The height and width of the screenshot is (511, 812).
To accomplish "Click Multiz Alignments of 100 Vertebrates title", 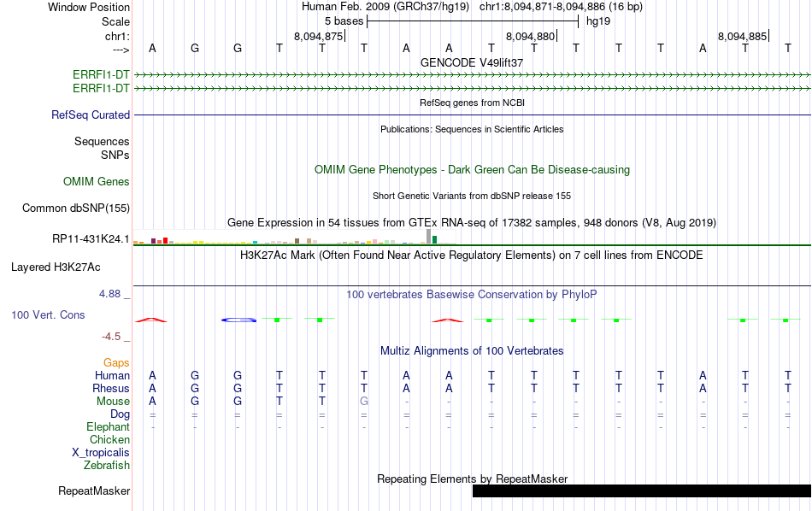I will (x=472, y=351).
